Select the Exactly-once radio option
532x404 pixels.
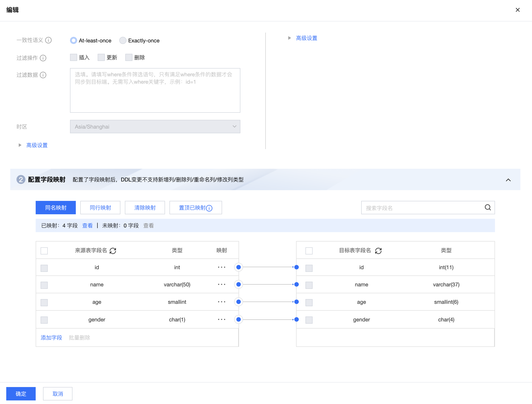pyautogui.click(x=123, y=40)
